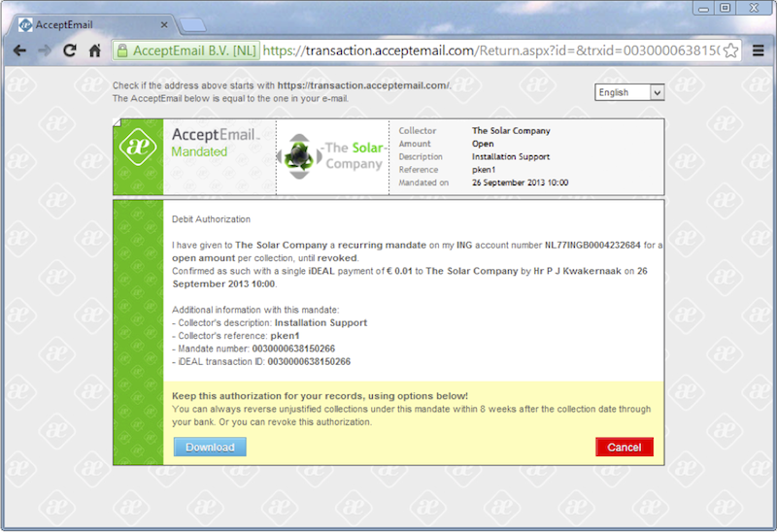Maximize the browser window

click(725, 8)
